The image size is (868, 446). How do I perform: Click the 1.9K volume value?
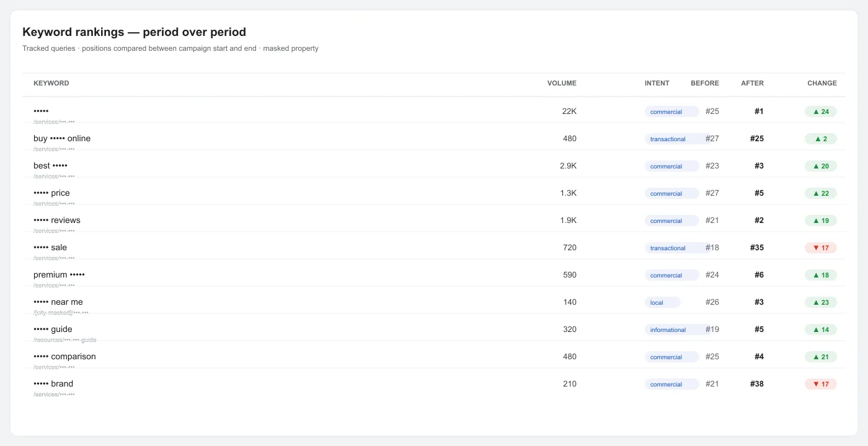[x=568, y=221]
